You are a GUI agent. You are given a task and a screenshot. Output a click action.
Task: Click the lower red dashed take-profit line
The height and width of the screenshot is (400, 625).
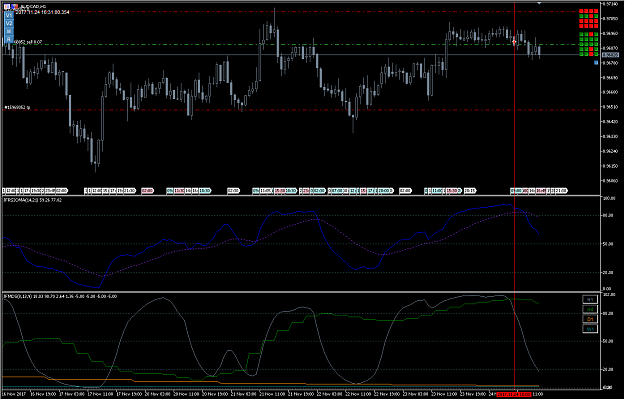[x=299, y=110]
